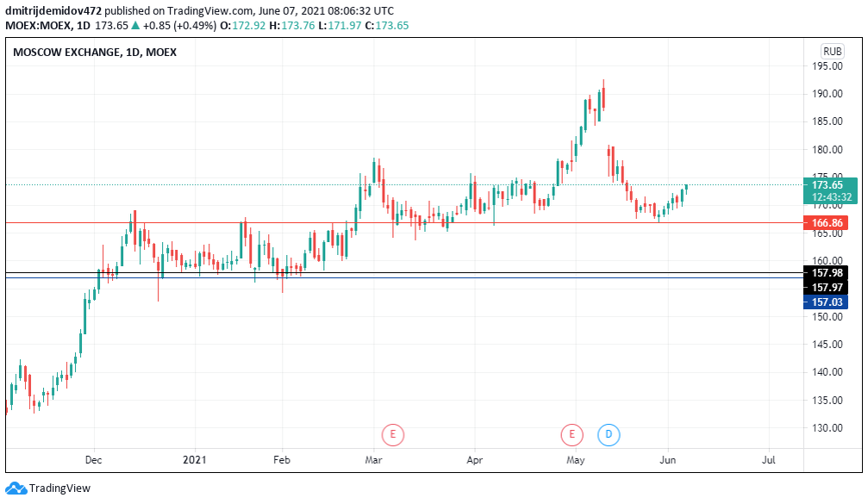Click the author name dmitrijdemidov472
The image size is (868, 504).
(x=53, y=11)
